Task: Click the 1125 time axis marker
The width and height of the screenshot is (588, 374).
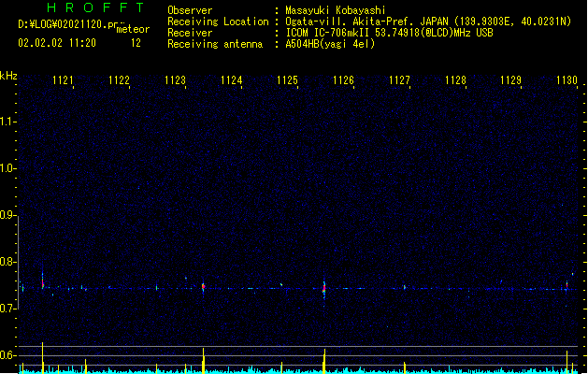Action: [x=287, y=79]
